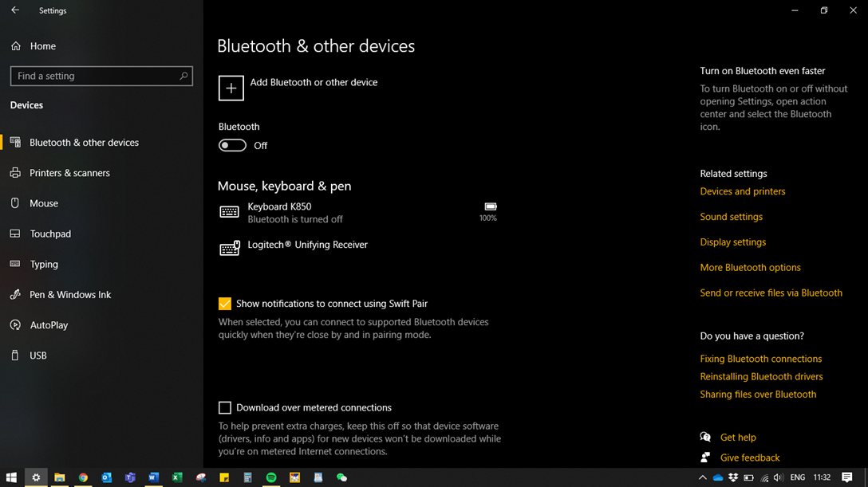The image size is (868, 487).
Task: Click the search magnifier in Find a setting
Action: point(183,76)
